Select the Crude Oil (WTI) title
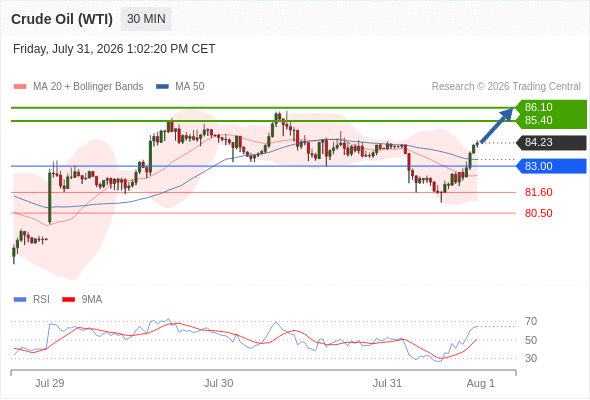Screen dimensions: 590x400 pos(62,19)
